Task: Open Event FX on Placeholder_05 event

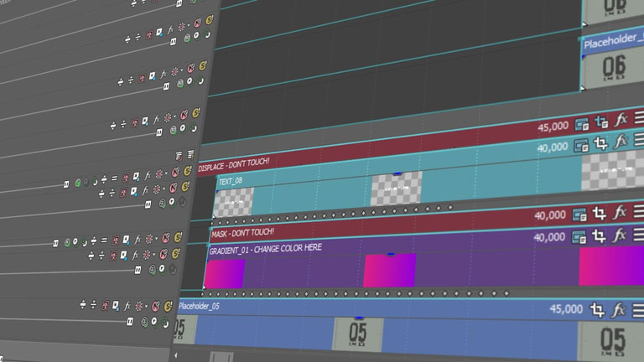Action: tap(618, 310)
